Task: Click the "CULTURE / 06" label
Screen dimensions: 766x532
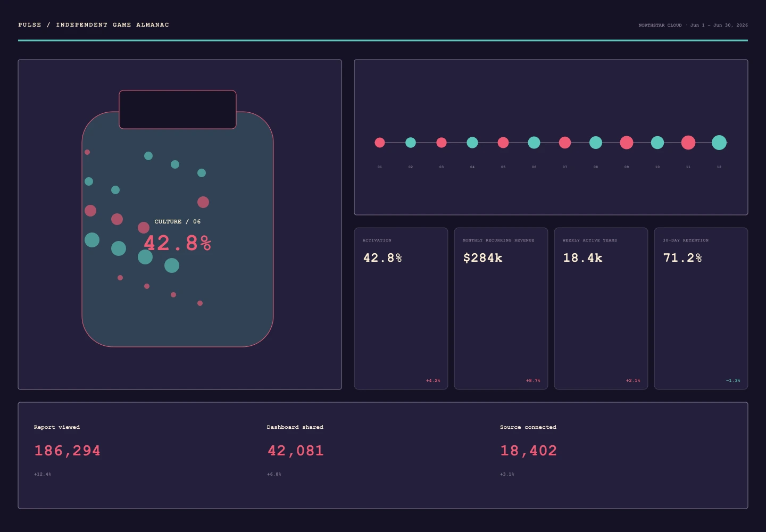Action: pos(178,221)
